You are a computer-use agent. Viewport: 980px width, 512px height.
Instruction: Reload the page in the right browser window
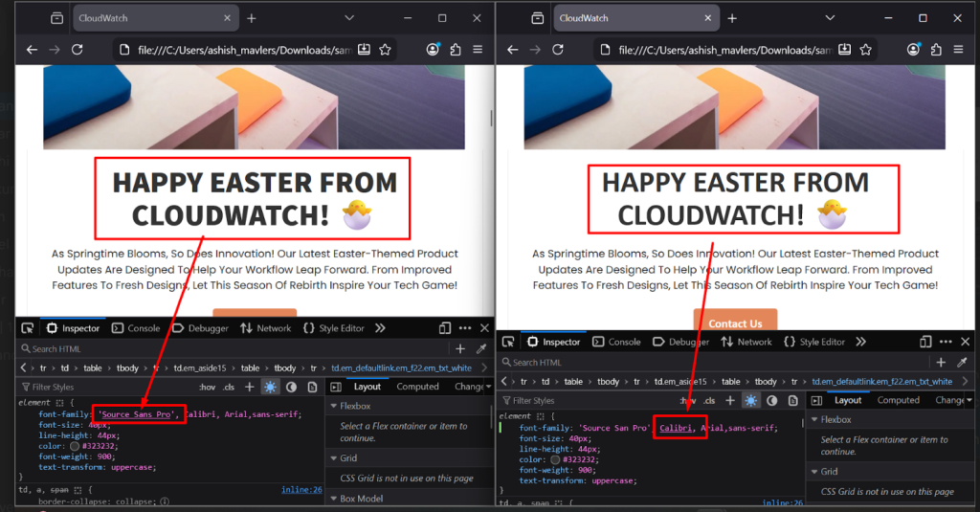[x=558, y=50]
